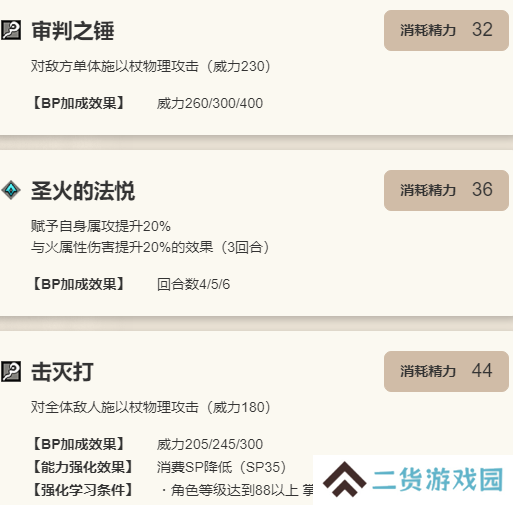Screen dimensions: 513x505
Task: Click the 消耗精力 44 badge
Action: pyautogui.click(x=446, y=371)
